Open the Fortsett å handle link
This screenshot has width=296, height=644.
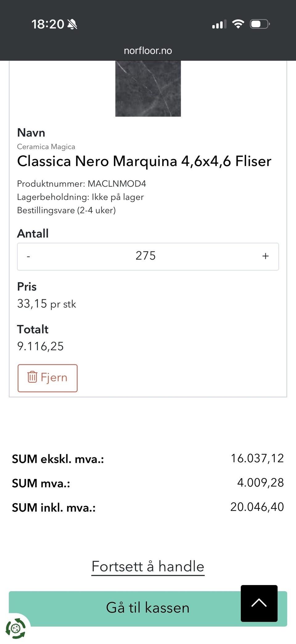[148, 567]
